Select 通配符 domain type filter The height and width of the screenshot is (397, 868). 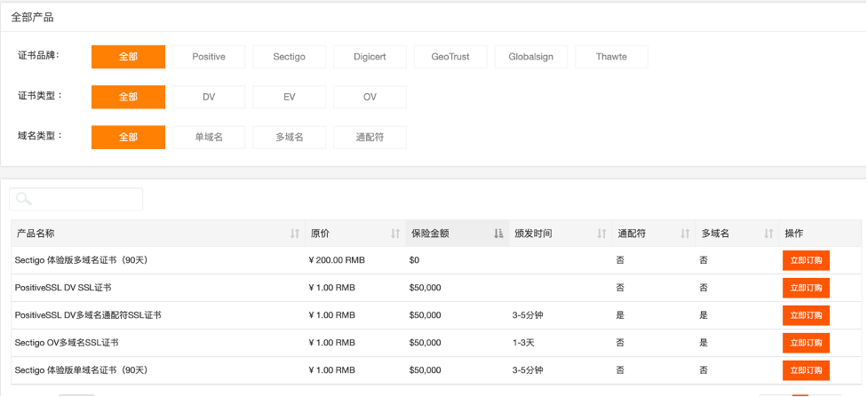coord(370,137)
